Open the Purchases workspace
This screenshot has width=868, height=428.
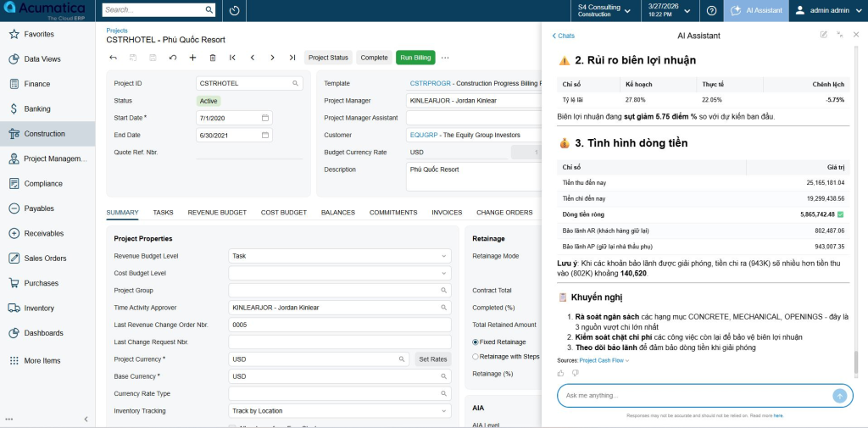[x=47, y=283]
